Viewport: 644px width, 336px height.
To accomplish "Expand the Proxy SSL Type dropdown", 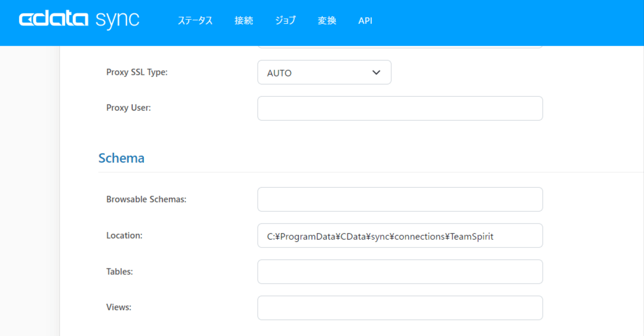I will (325, 72).
